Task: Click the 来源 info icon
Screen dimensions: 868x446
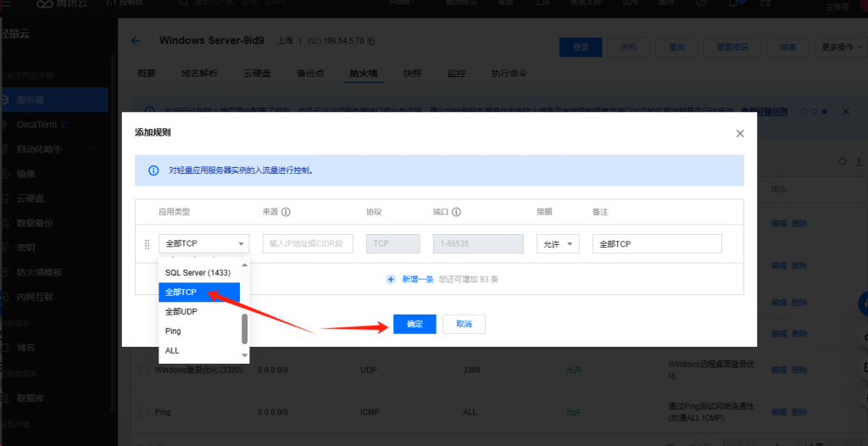Action: pos(287,212)
